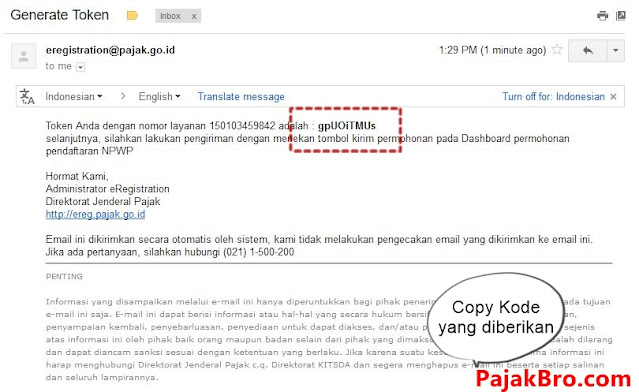
Task: Dismiss the translation bar with x
Action: click(613, 97)
